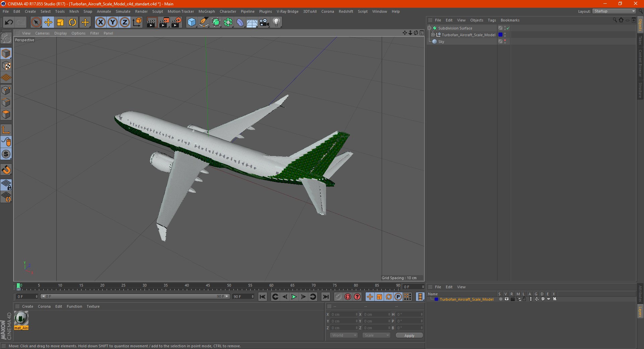The width and height of the screenshot is (644, 349).
Task: Click Render to Picture Viewer icon
Action: [164, 22]
